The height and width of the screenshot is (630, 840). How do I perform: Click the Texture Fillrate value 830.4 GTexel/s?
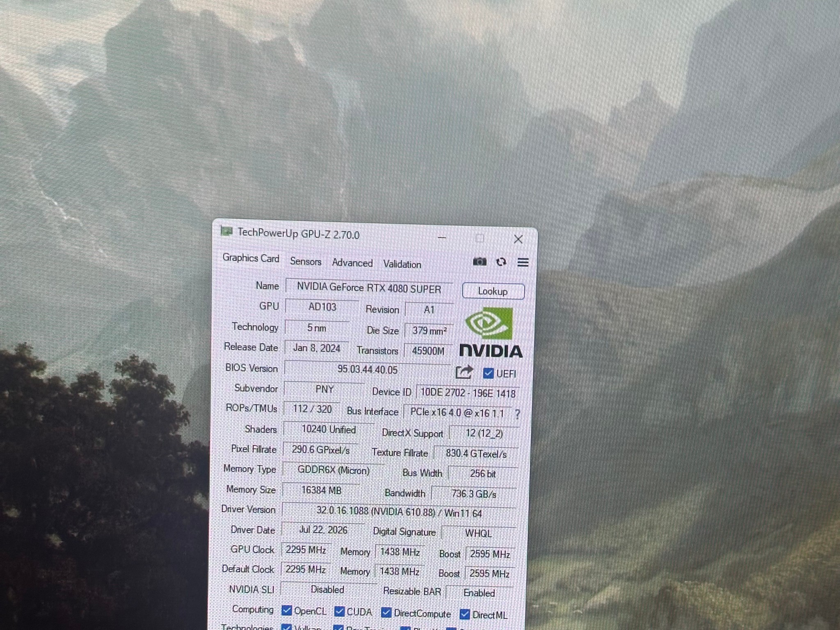point(476,454)
